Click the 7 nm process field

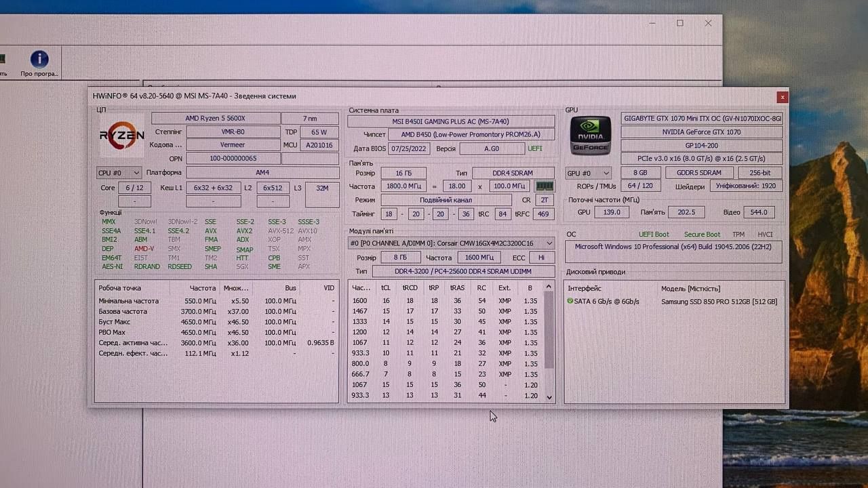(310, 119)
